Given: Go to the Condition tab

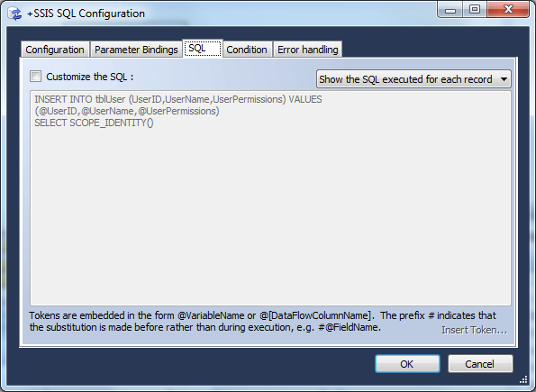Looking at the screenshot, I should point(247,50).
